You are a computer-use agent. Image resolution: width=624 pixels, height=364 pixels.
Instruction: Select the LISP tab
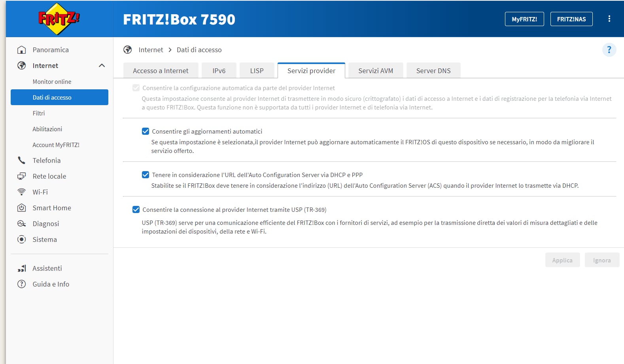pos(257,71)
